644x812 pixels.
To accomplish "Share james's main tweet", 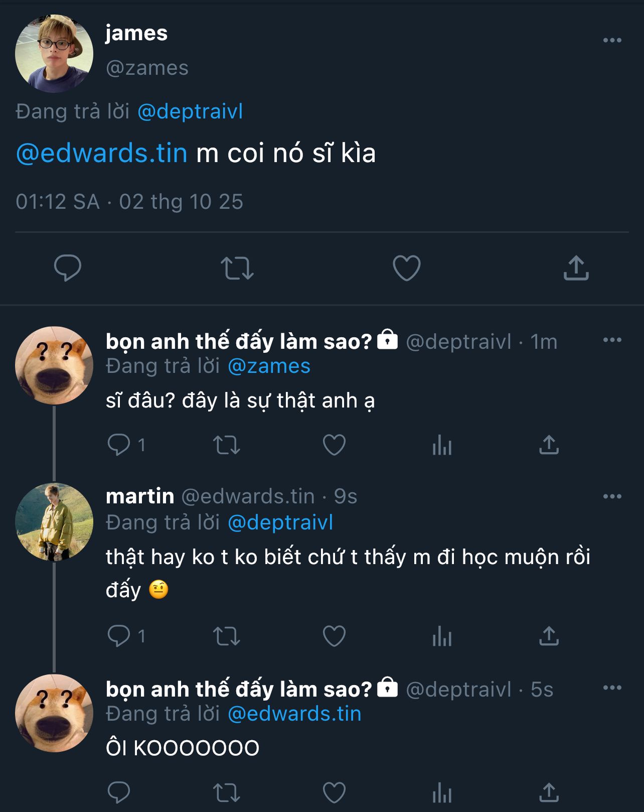I will point(576,267).
